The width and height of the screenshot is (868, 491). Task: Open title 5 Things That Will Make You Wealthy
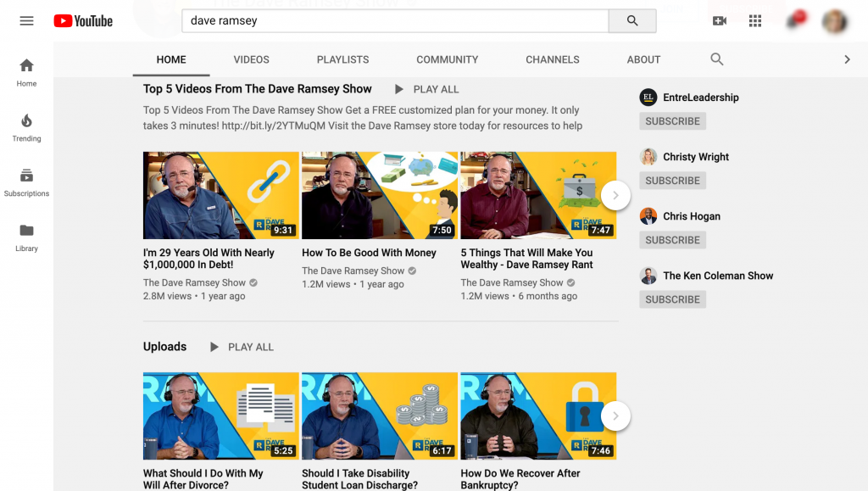[x=527, y=259]
